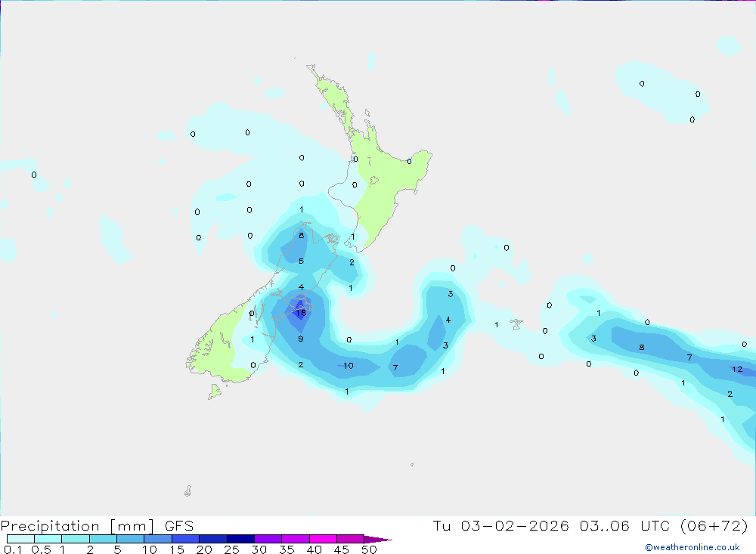This screenshot has width=756, height=554.
Task: Click the '9' precipitation value on the map
Action: click(x=301, y=339)
